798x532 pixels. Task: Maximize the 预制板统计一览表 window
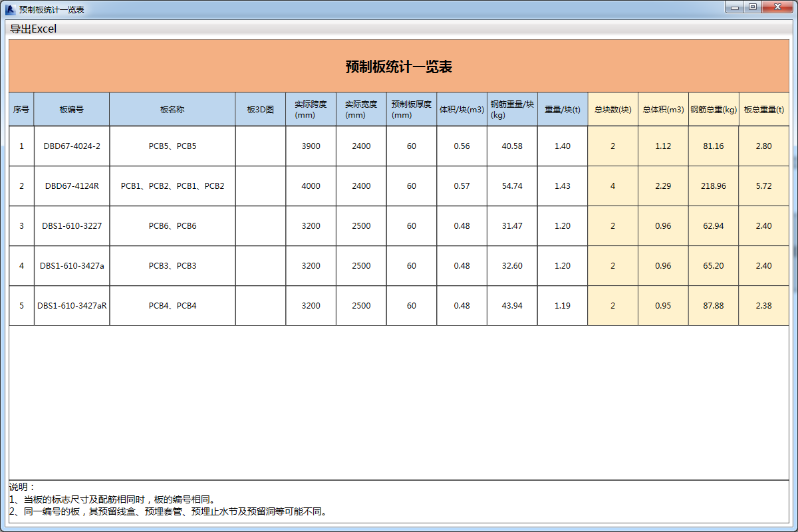pos(752,7)
